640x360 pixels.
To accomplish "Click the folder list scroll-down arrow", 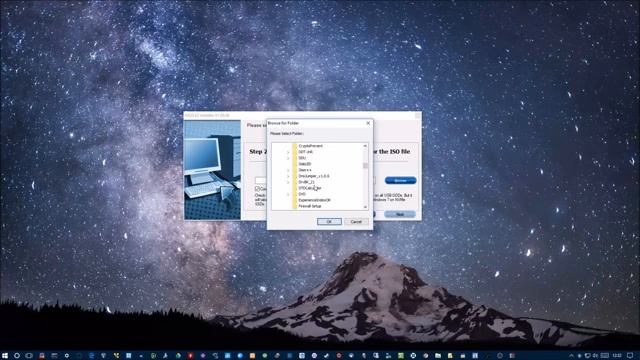I will 365,207.
